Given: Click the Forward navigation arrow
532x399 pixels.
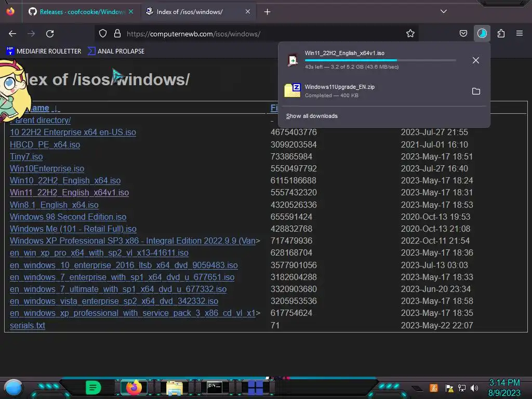Looking at the screenshot, I should point(31,34).
